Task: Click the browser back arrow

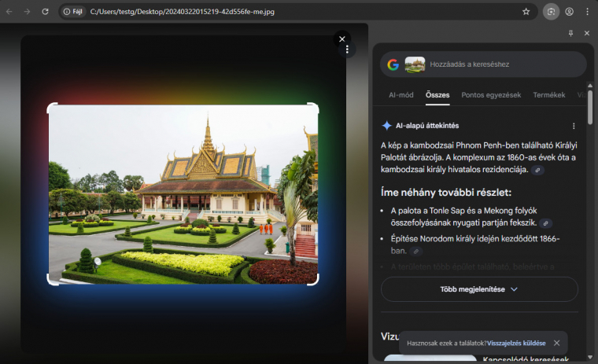Action: [x=9, y=12]
